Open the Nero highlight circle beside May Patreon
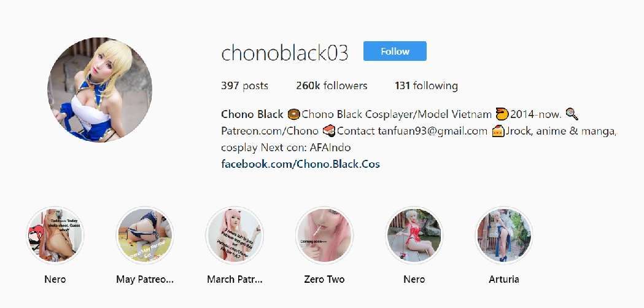 click(x=55, y=235)
